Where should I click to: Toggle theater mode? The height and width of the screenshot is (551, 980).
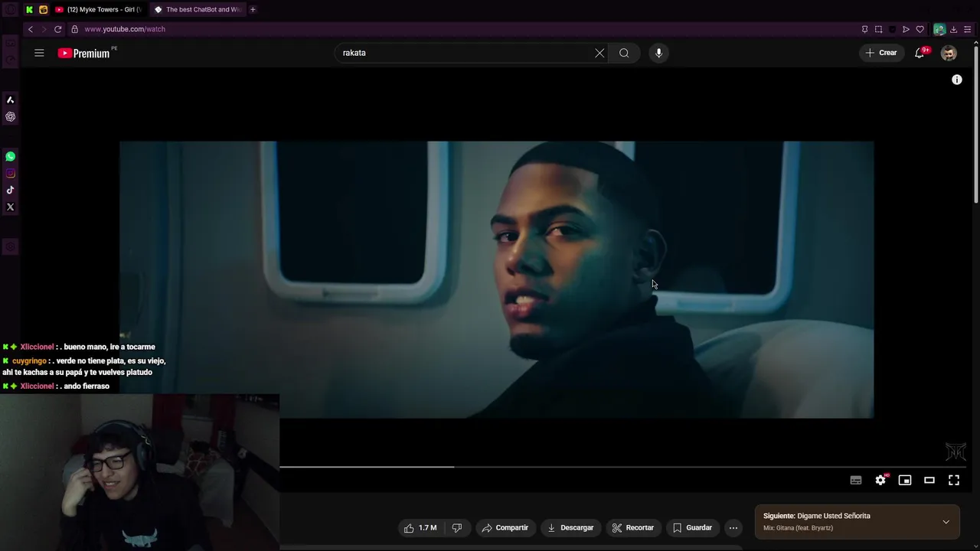point(929,480)
